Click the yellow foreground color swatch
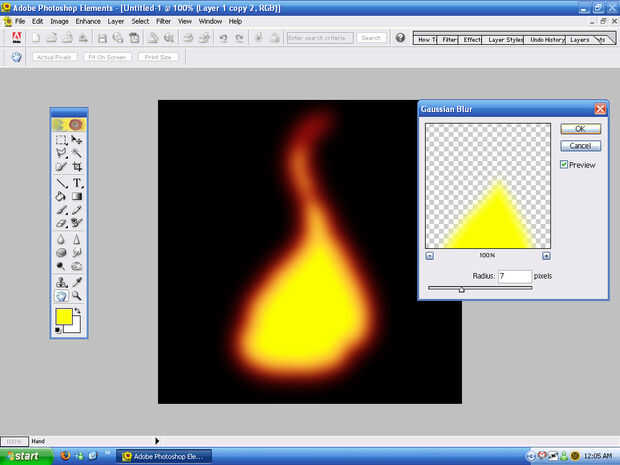This screenshot has width=620, height=465. coord(63,316)
